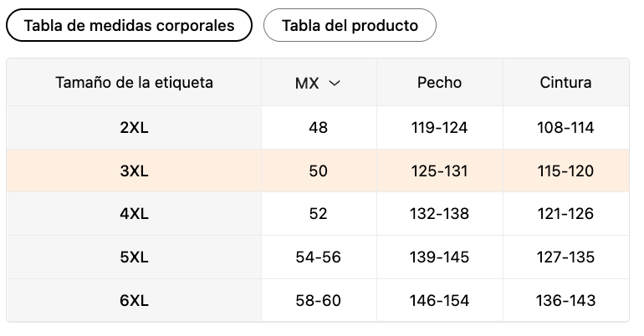Select the 4XL size row label
Viewport: 644px width, 336px height.
coord(134,214)
